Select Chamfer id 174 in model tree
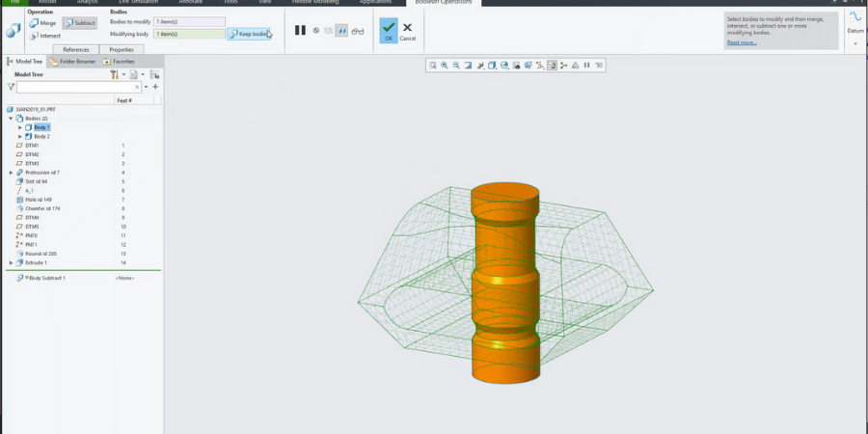The width and height of the screenshot is (868, 434). tap(41, 208)
